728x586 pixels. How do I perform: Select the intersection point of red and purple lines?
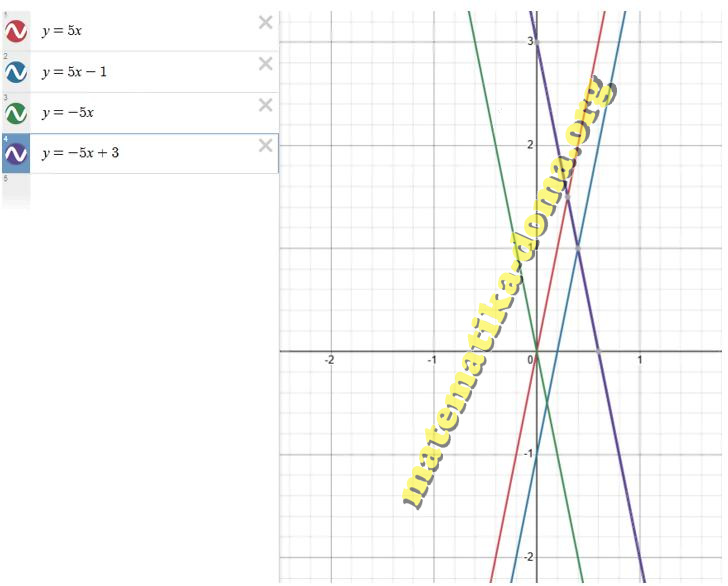(x=568, y=197)
